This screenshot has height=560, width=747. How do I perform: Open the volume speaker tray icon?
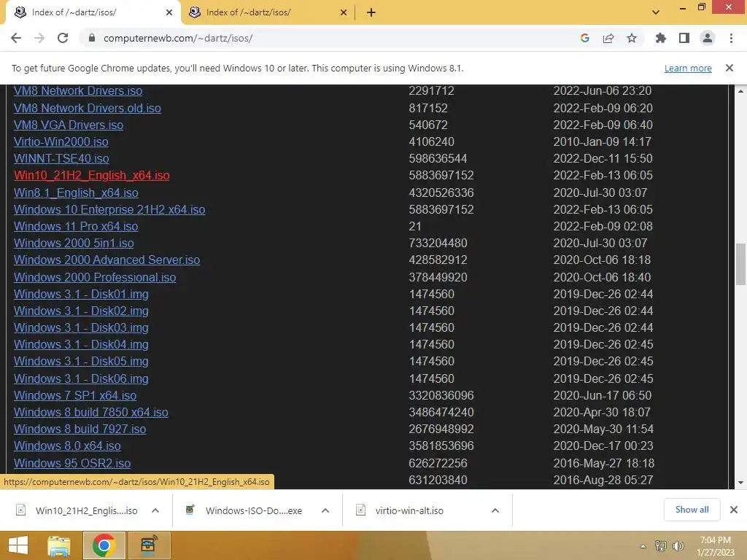(x=678, y=546)
